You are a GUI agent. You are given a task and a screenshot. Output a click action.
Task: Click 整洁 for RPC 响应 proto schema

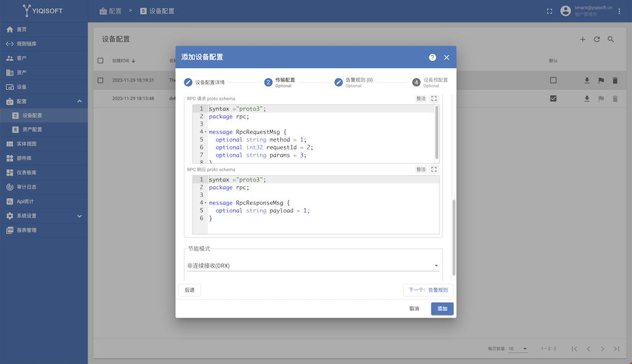[x=421, y=169]
